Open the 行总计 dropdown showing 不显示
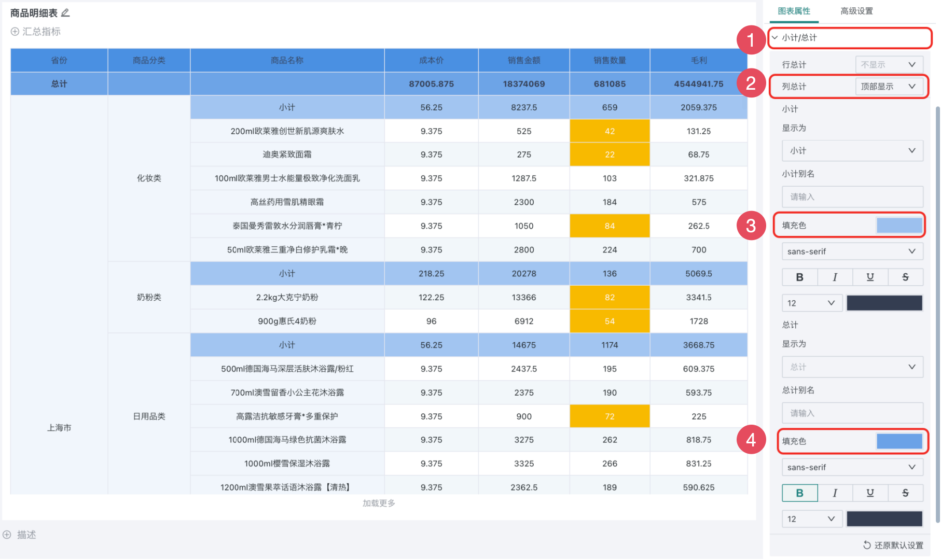 (x=889, y=65)
